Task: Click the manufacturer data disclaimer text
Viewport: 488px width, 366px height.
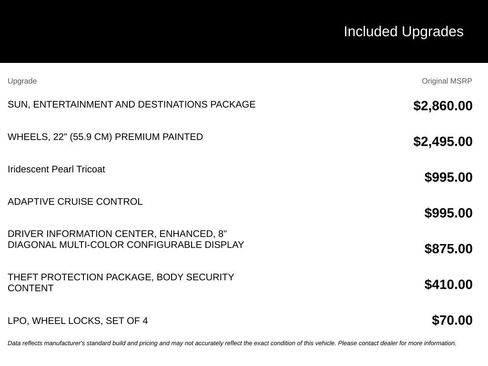Action: tap(232, 343)
